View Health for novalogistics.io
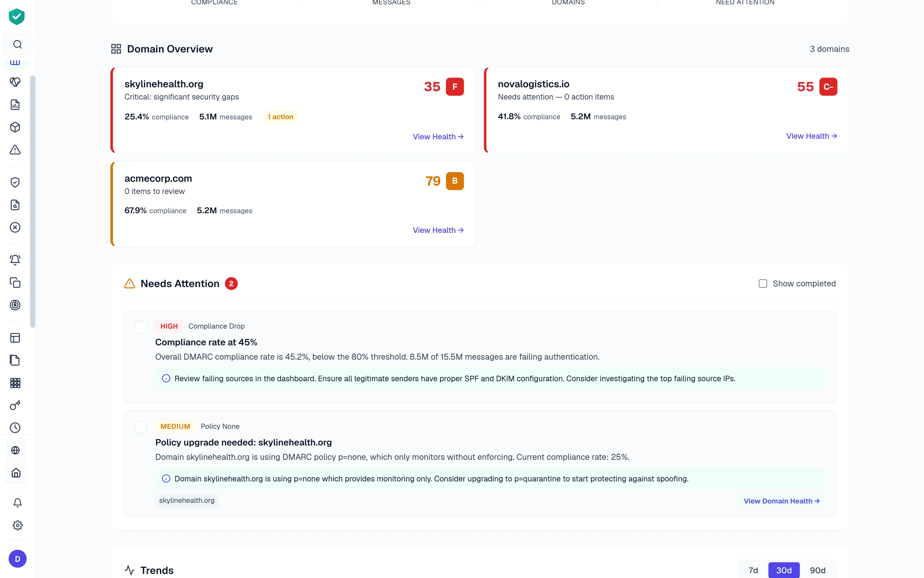Screen dimensions: 924x578 (x=812, y=136)
